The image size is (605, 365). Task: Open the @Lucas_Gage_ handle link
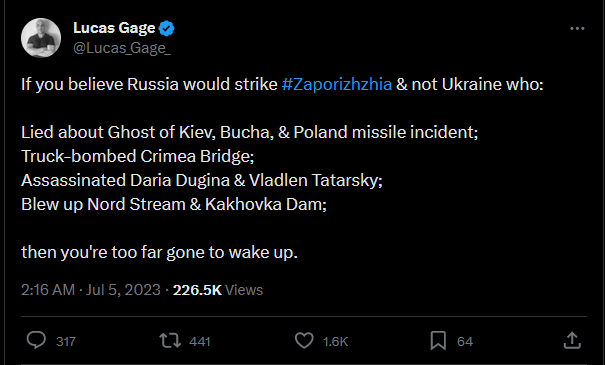(x=122, y=48)
